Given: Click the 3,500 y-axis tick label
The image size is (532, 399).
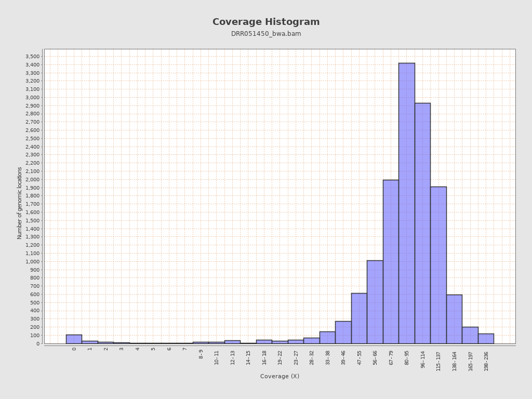Looking at the screenshot, I should (x=33, y=56).
